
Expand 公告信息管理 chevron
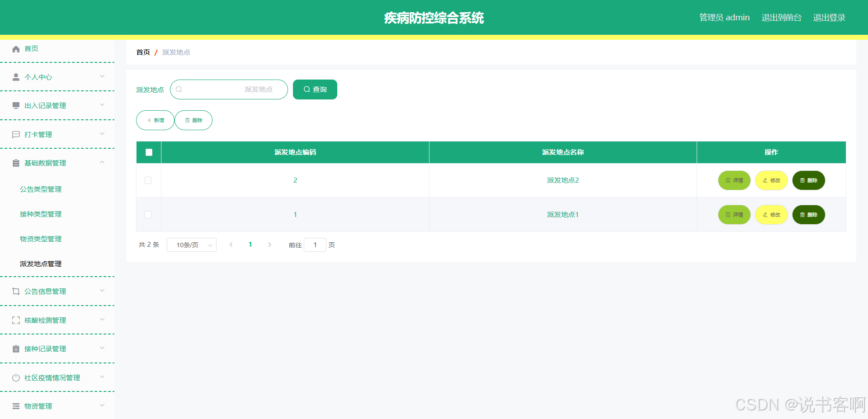[102, 291]
